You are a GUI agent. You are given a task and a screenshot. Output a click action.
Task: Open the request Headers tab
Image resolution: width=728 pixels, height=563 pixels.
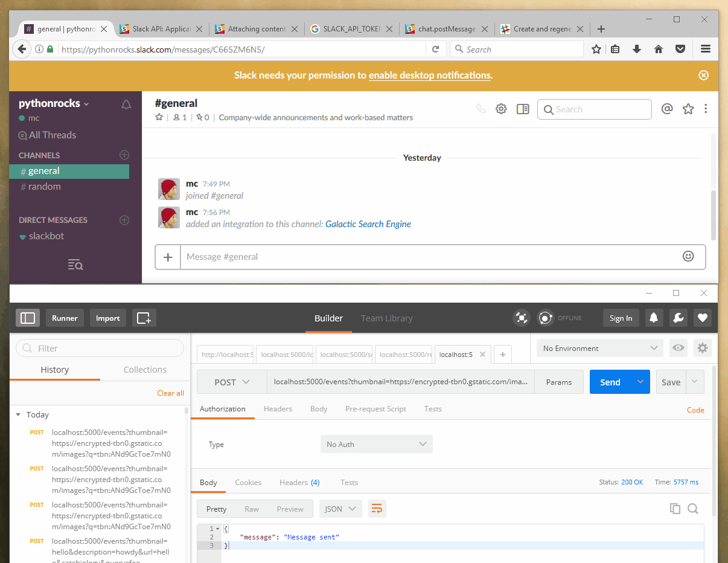point(278,408)
